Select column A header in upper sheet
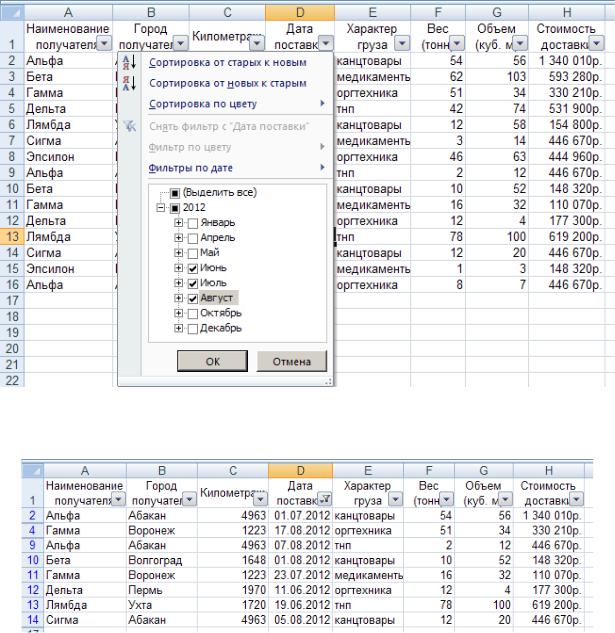This screenshot has width=615, height=633. pos(69,13)
